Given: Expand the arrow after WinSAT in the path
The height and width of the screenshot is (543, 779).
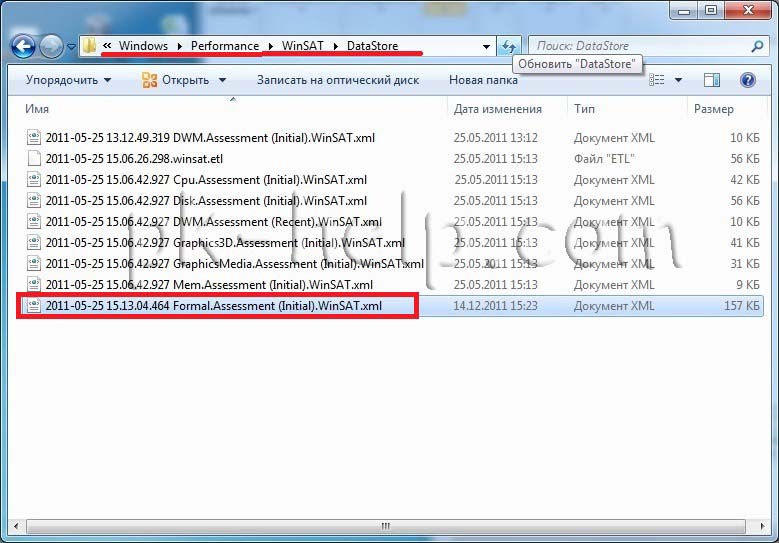Looking at the screenshot, I should 336,46.
